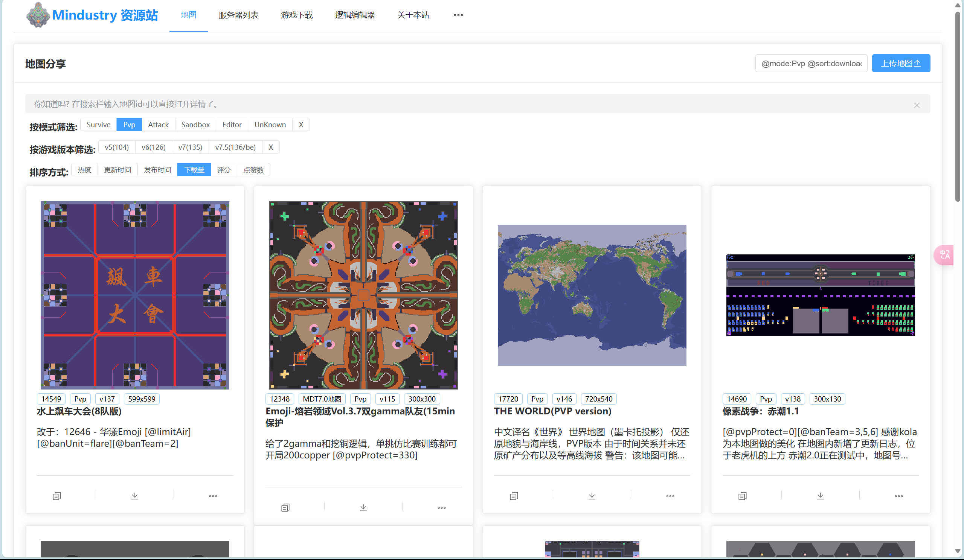This screenshot has height=560, width=964.
Task: Toggle the Sandbox mode filter
Action: point(195,124)
